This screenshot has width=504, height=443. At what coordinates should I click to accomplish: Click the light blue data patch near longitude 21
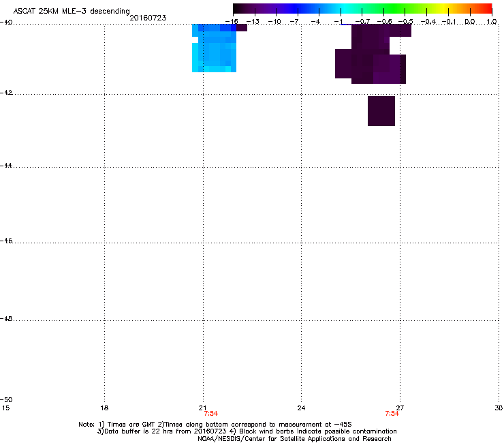214,48
